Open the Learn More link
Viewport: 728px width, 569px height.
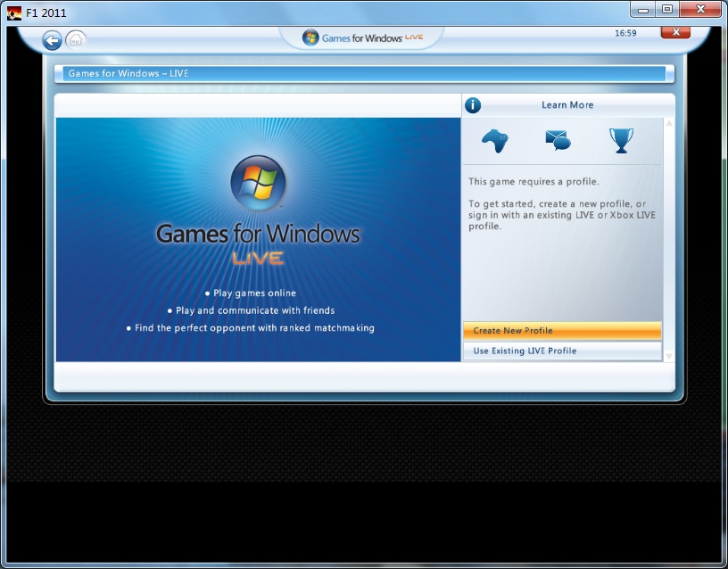567,105
